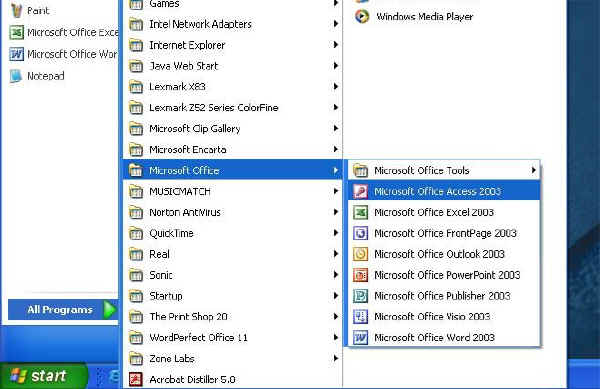The height and width of the screenshot is (389, 600).
Task: Click the start button
Action: 43,376
